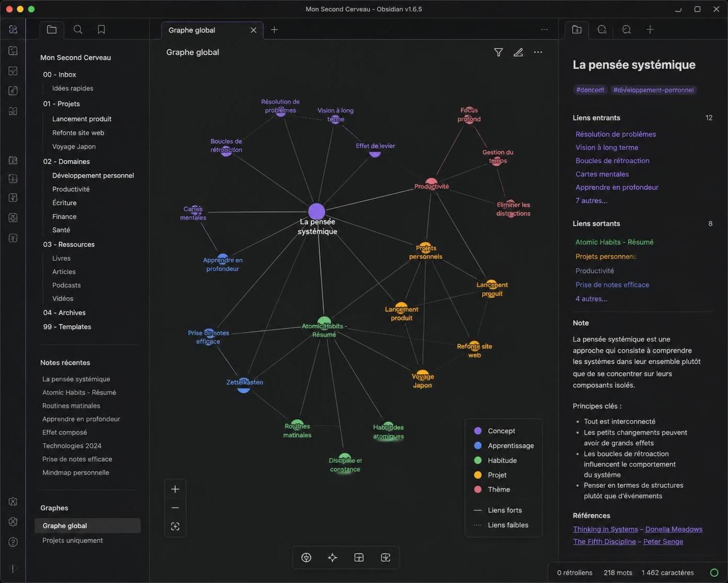Screen dimensions: 728x583
Task: Open help via the question mark icon
Action: pos(14,542)
